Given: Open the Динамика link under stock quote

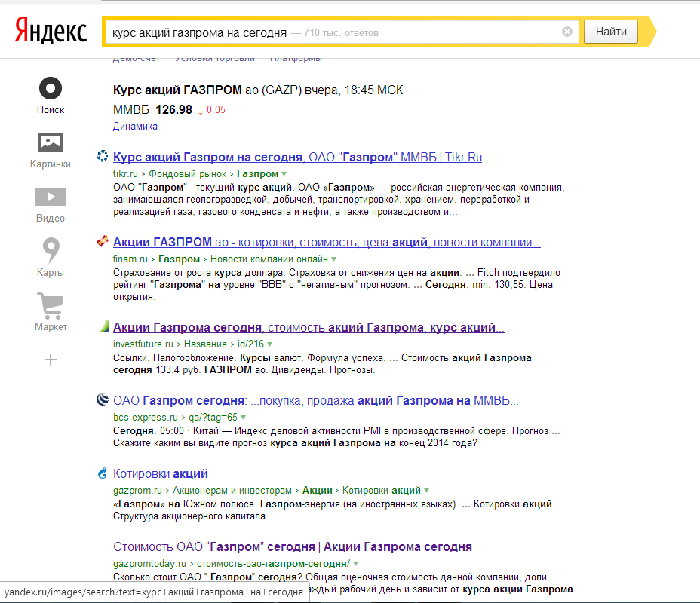Looking at the screenshot, I should point(135,126).
